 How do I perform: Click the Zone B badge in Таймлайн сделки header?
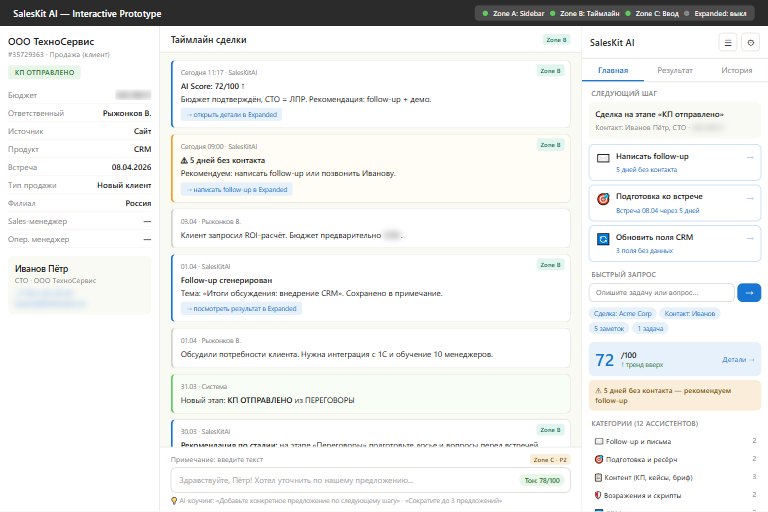tap(556, 40)
